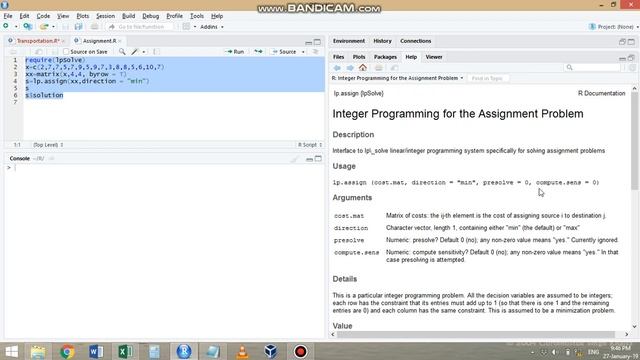Switch to the History tab
Screen dimensions: 640x360
pyautogui.click(x=382, y=41)
